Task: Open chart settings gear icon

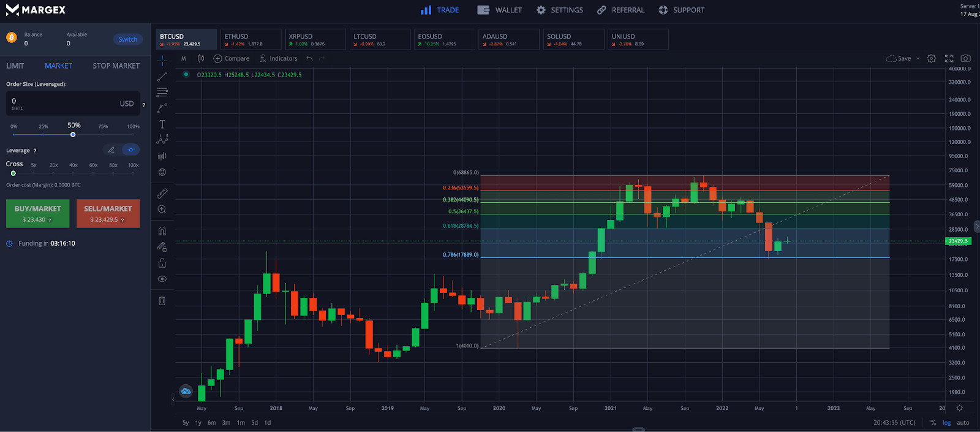Action: pyautogui.click(x=931, y=58)
